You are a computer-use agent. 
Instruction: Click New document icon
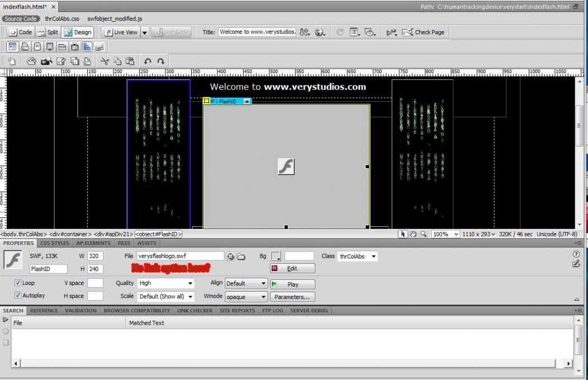[12, 61]
